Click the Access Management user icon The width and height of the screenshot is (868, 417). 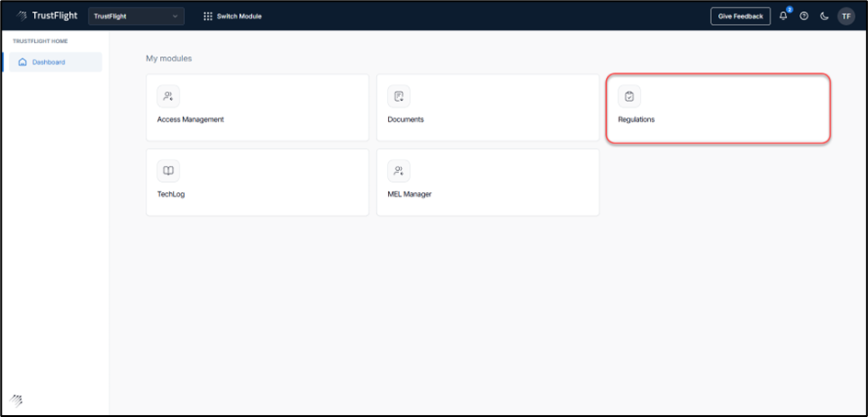(x=168, y=96)
